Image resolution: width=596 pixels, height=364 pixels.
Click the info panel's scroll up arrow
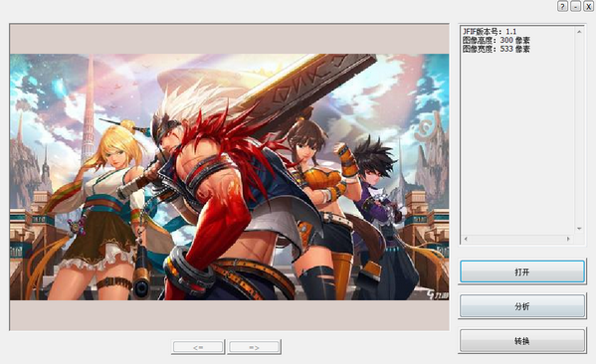(x=579, y=32)
